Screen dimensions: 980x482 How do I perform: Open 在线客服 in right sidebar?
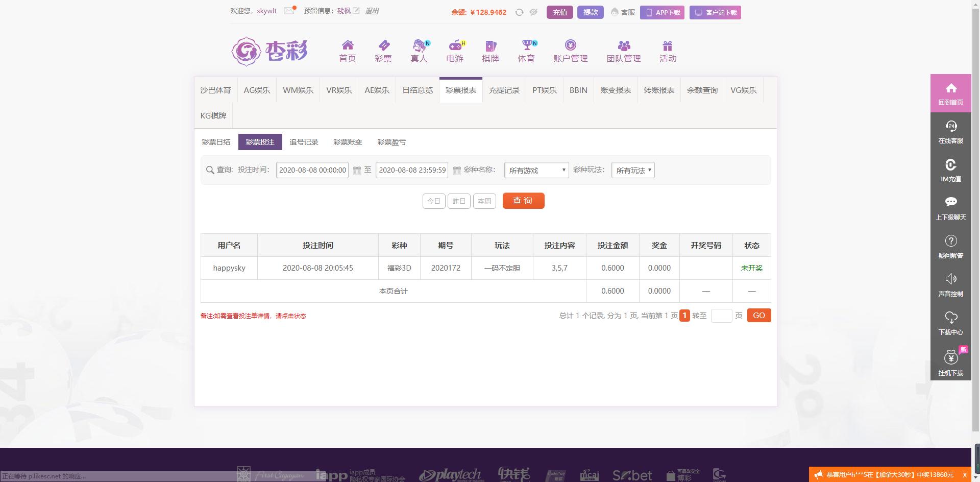point(951,132)
